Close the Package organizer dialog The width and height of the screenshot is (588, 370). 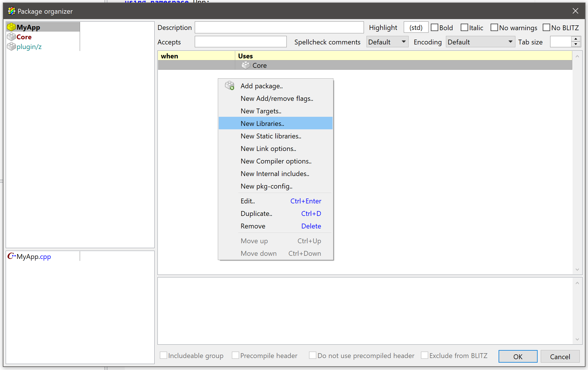[575, 11]
